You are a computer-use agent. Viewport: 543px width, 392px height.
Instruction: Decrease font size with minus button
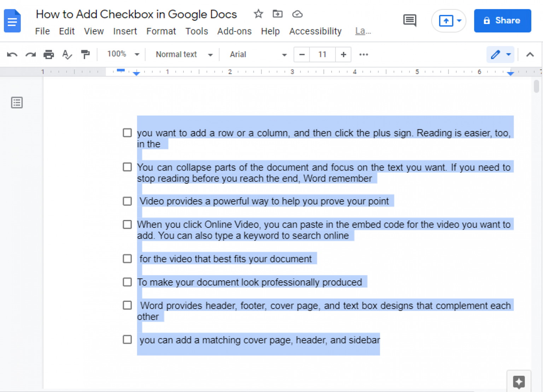click(x=302, y=54)
